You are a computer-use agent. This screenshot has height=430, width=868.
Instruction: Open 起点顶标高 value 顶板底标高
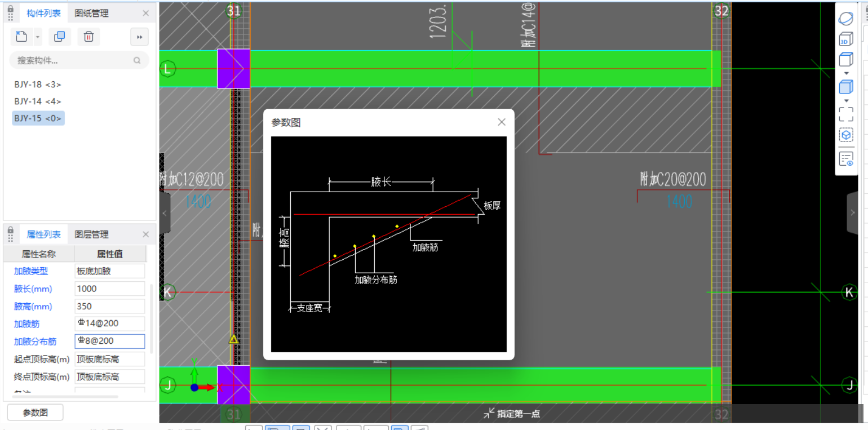[110, 360]
